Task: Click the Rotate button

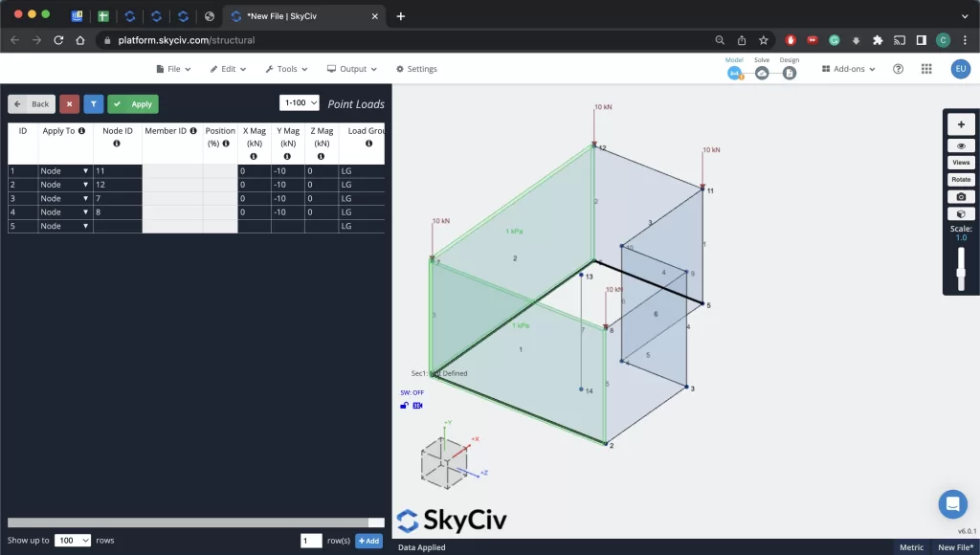Action: click(961, 179)
